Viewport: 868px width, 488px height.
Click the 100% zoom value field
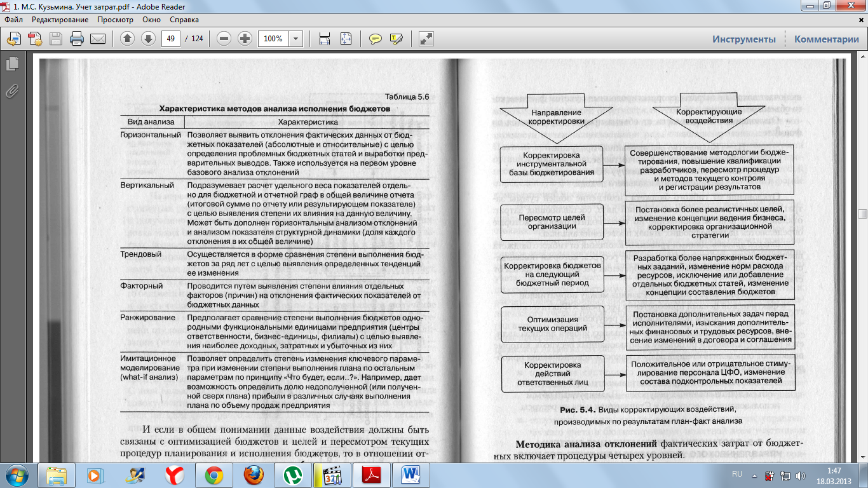[273, 39]
